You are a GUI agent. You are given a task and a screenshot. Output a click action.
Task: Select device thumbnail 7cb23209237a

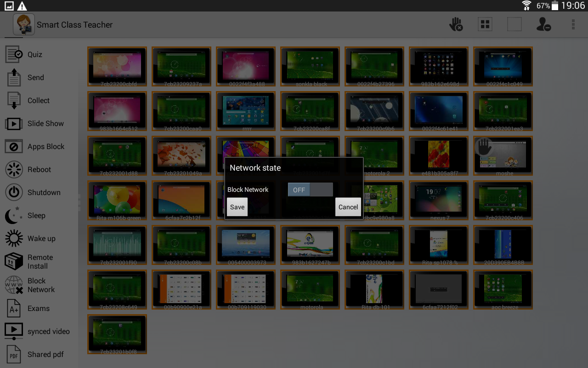point(181,66)
